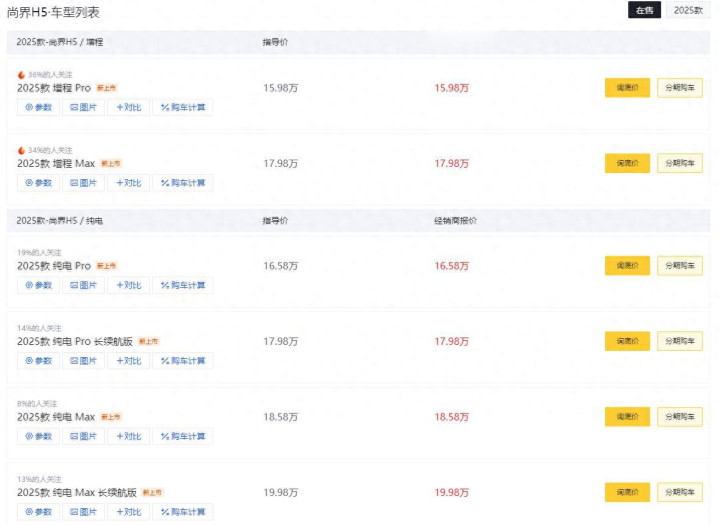Click 询底价 for 2025款 纯电 Pro

(627, 266)
